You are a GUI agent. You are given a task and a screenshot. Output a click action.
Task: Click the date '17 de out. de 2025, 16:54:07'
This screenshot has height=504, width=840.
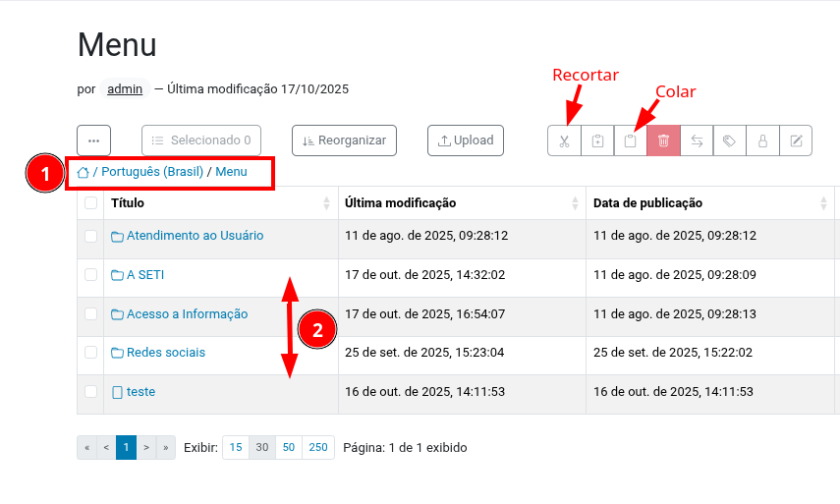pos(424,313)
